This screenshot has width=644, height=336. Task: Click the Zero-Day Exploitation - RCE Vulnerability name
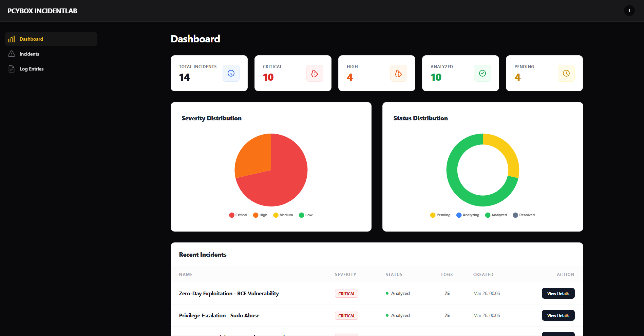click(229, 294)
